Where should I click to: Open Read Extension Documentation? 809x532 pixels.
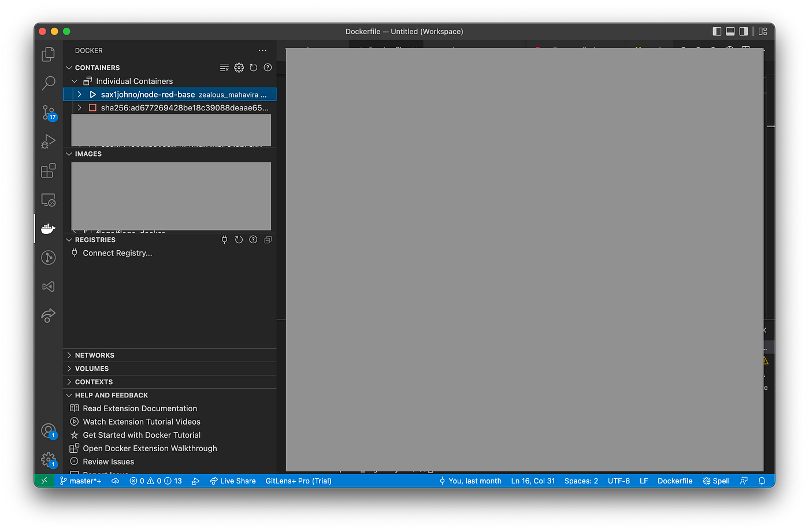[140, 408]
